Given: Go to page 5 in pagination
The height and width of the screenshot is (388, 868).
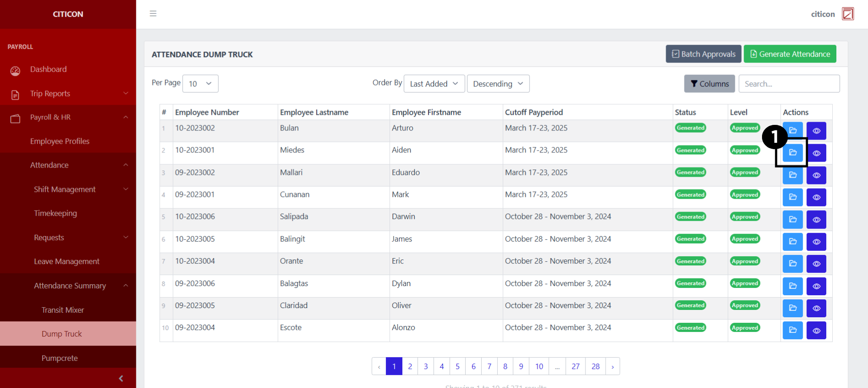Looking at the screenshot, I should click(457, 366).
